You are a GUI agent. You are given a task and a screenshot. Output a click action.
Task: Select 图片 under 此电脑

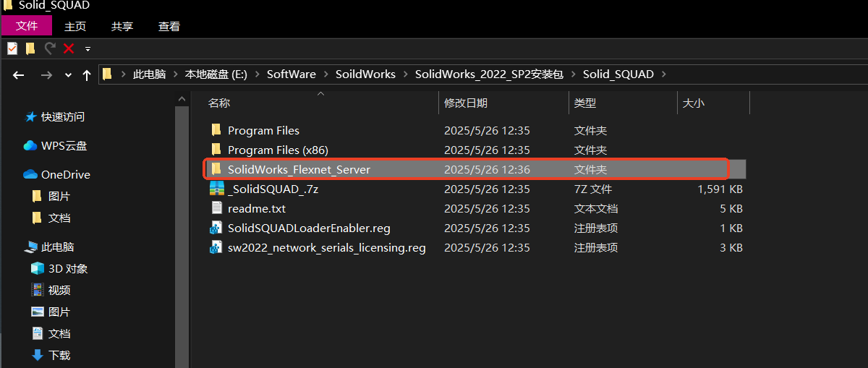click(59, 312)
